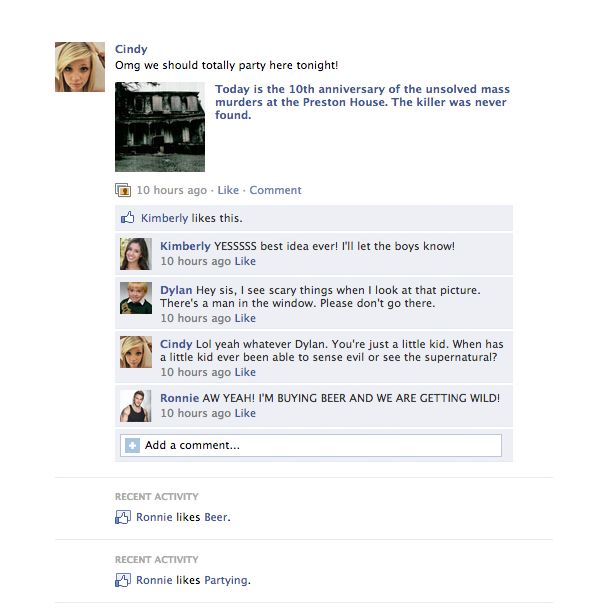Open Cindy's name link on the post
597x611 pixels.
click(131, 49)
